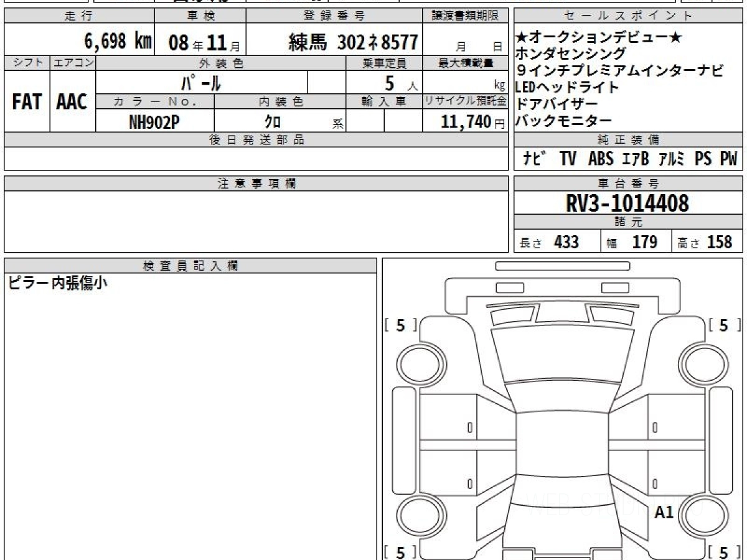
Task: Select the seating capacity 5 人
Action: point(402,82)
